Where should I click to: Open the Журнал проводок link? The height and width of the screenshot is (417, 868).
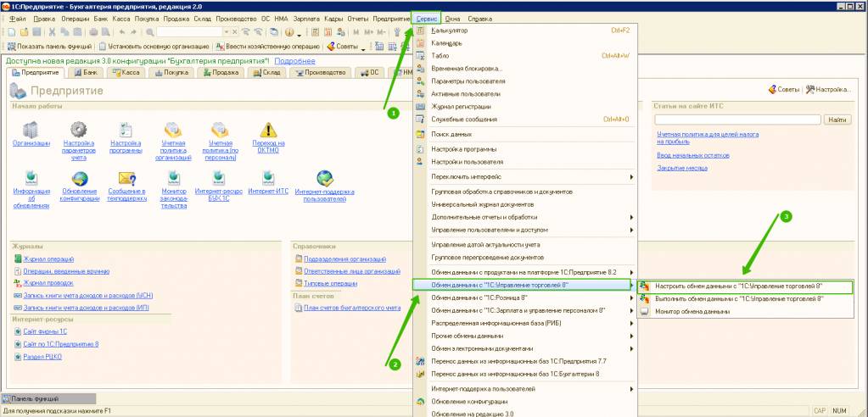click(48, 282)
